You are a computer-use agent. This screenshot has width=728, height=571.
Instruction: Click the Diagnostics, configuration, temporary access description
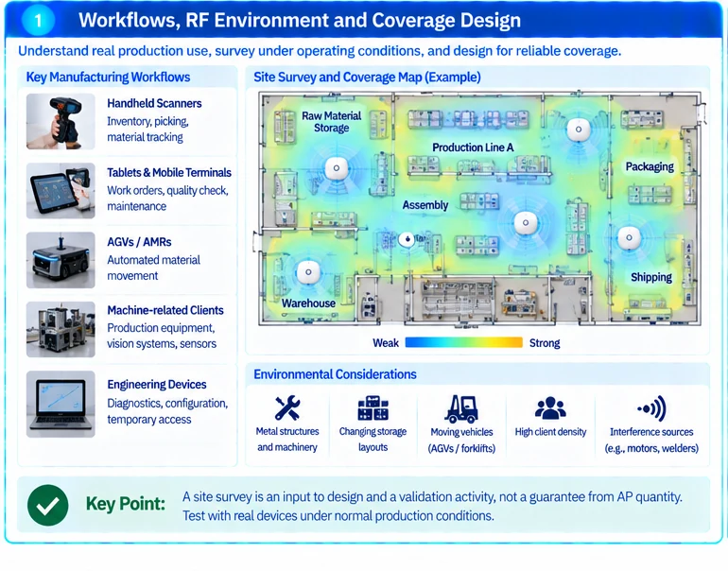[167, 411]
